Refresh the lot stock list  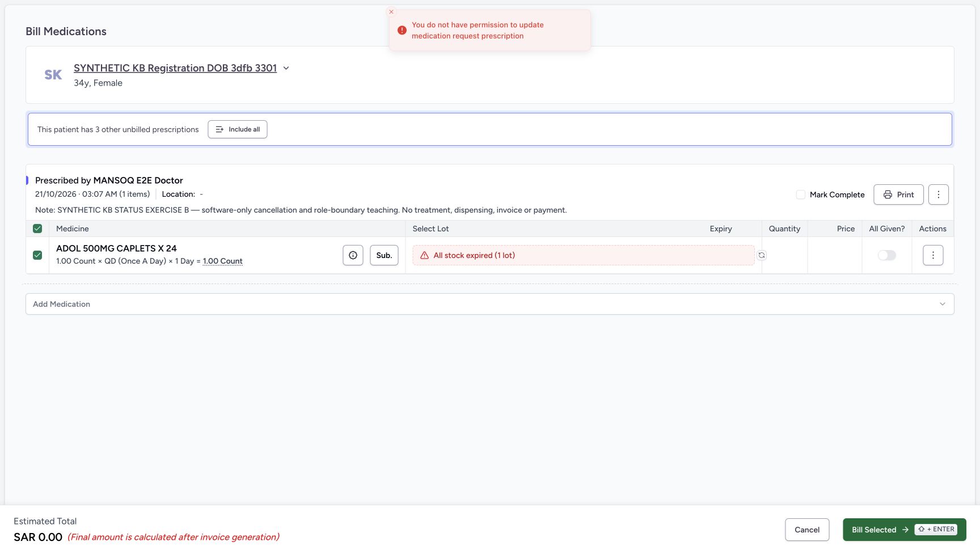[x=762, y=255]
